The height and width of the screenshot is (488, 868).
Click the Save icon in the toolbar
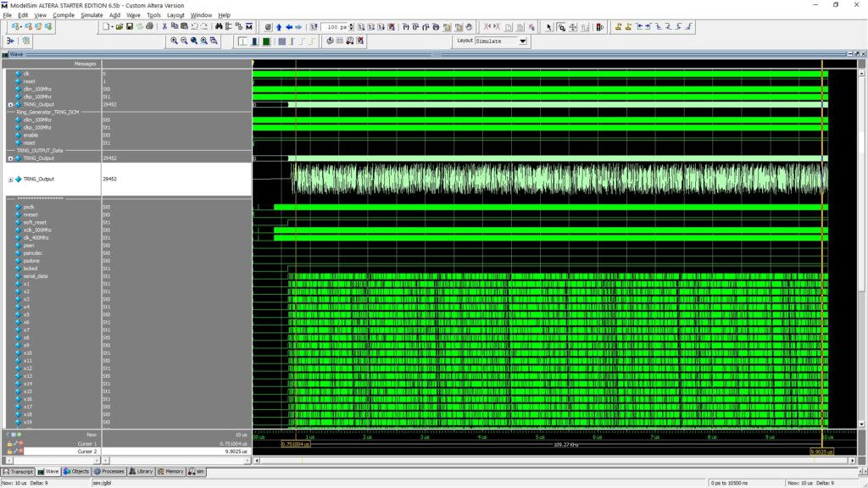pyautogui.click(x=130, y=26)
